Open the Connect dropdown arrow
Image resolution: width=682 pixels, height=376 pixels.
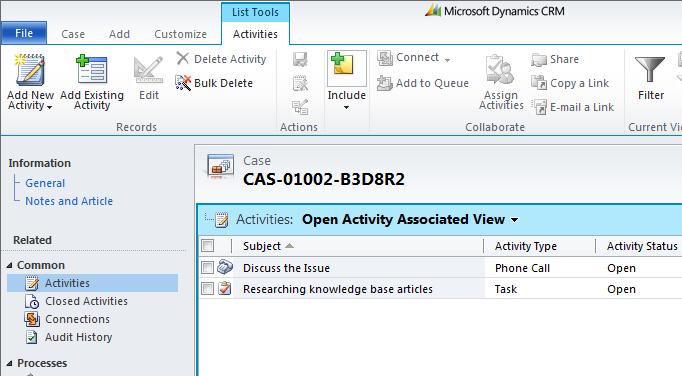(x=447, y=60)
